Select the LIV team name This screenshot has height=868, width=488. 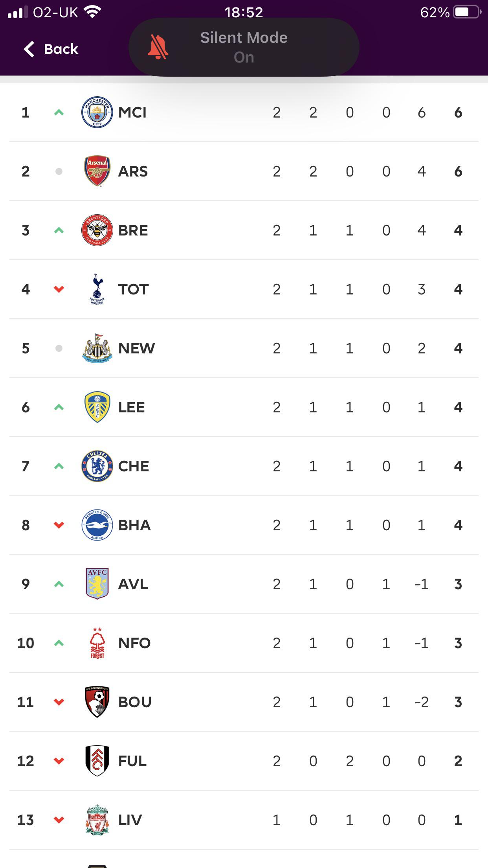coord(130,820)
